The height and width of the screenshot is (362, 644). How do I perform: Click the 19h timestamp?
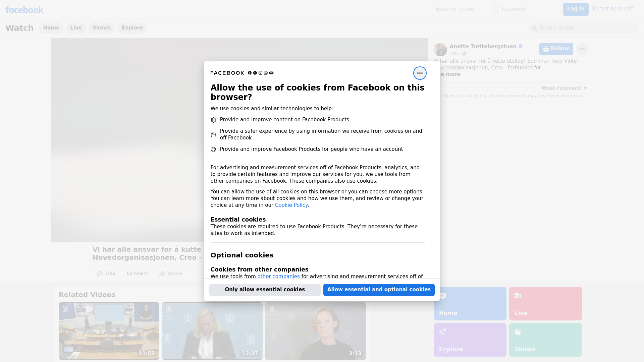click(454, 54)
